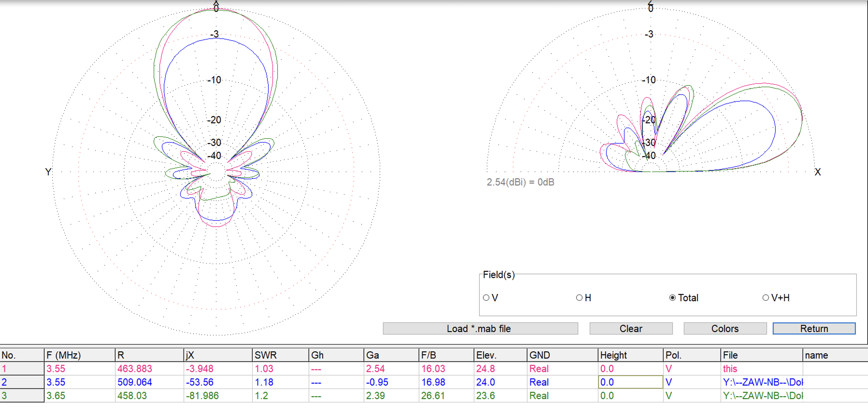Click the F (MHz) column header
This screenshot has width=868, height=410.
[x=79, y=355]
